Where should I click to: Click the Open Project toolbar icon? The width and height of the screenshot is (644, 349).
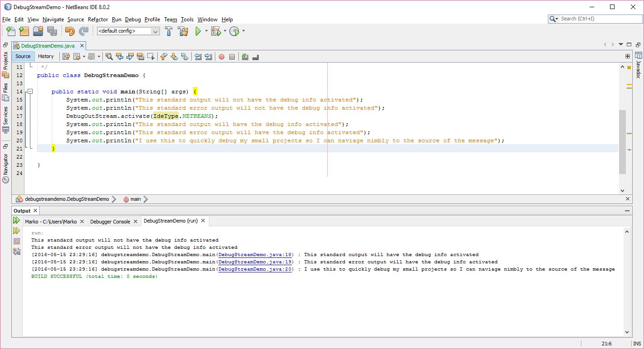38,31
